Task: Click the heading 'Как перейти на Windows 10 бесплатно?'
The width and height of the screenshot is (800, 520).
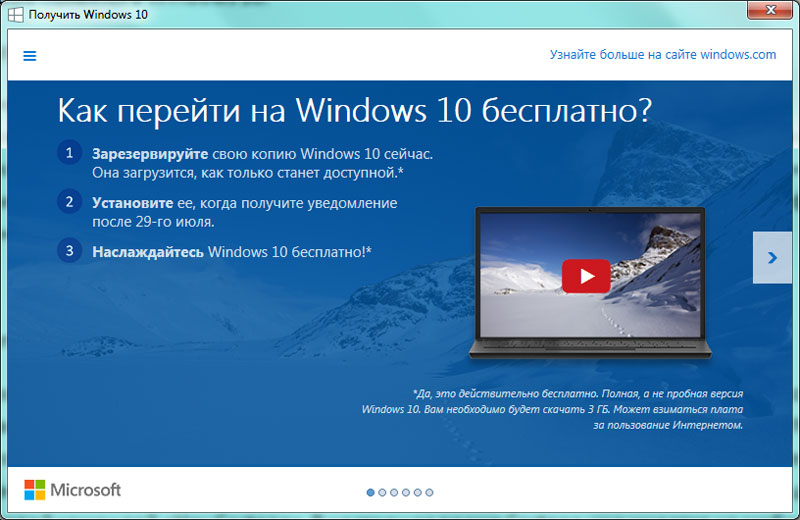Action: pyautogui.click(x=355, y=110)
